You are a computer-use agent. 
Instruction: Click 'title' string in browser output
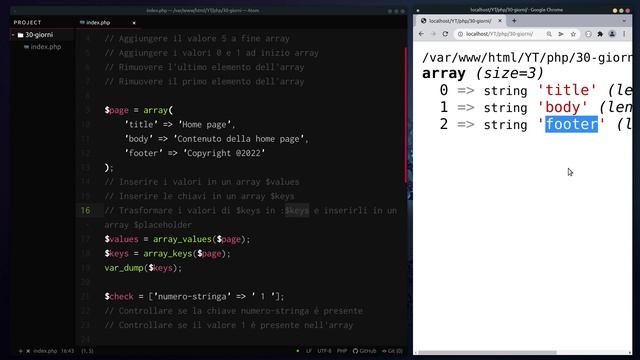567,90
